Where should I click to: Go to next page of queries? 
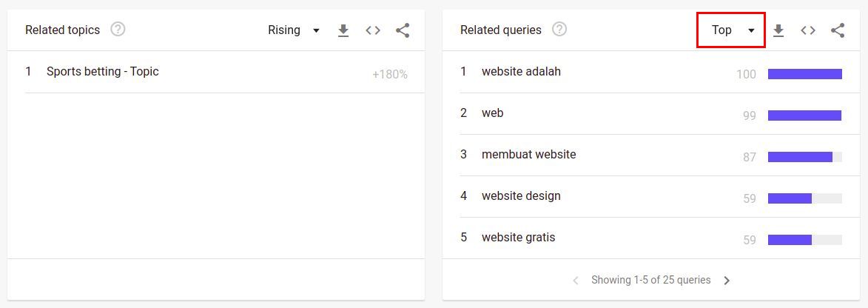[727, 281]
